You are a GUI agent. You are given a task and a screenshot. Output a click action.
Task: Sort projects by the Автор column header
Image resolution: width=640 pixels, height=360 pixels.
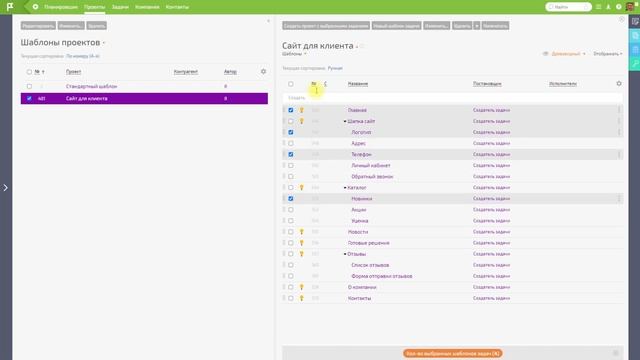coord(230,71)
